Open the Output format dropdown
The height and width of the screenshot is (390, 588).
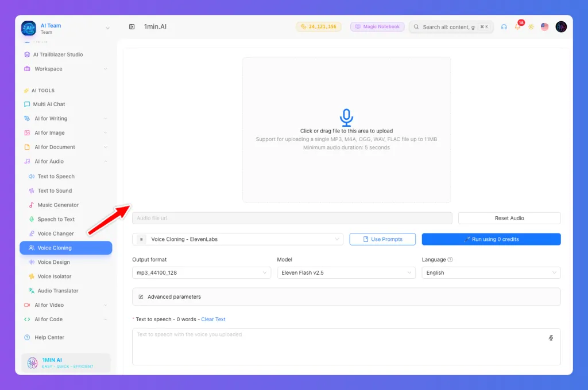(x=202, y=272)
